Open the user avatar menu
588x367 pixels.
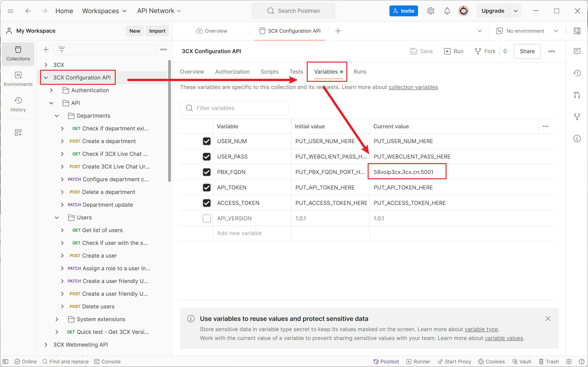(463, 11)
